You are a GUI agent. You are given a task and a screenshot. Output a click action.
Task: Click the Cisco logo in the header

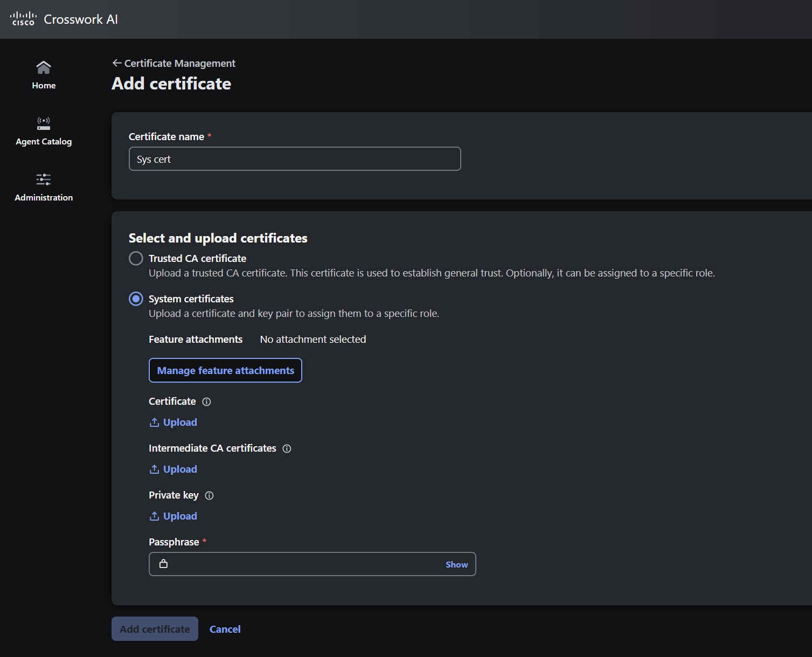(23, 18)
